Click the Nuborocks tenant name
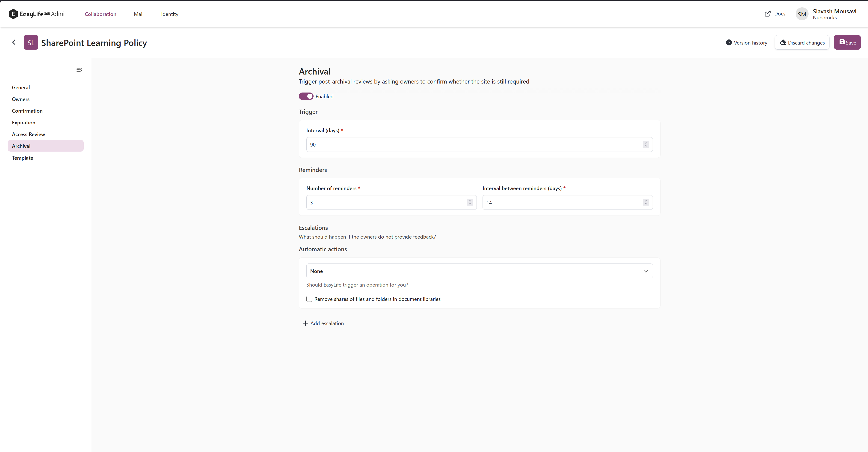868x452 pixels. pyautogui.click(x=824, y=18)
